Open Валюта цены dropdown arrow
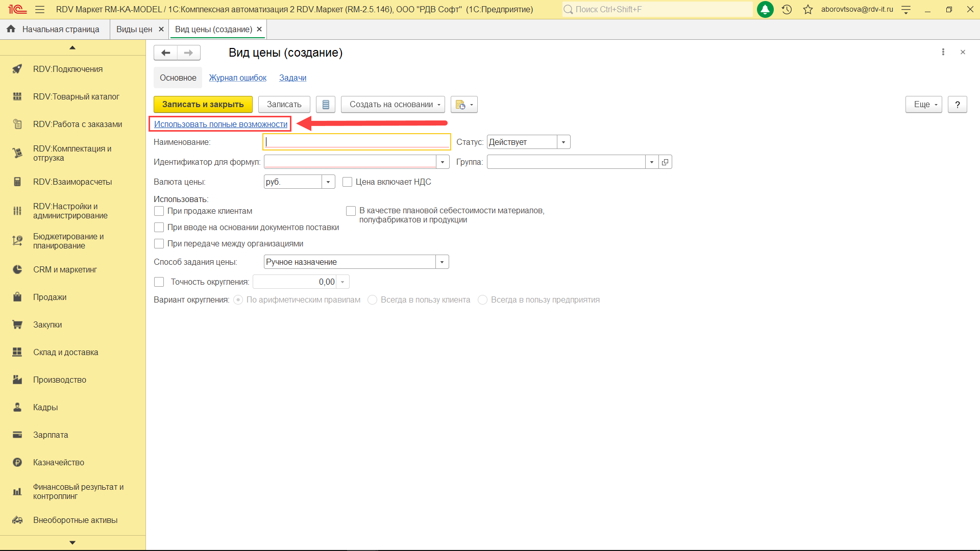Image resolution: width=980 pixels, height=551 pixels. click(328, 182)
